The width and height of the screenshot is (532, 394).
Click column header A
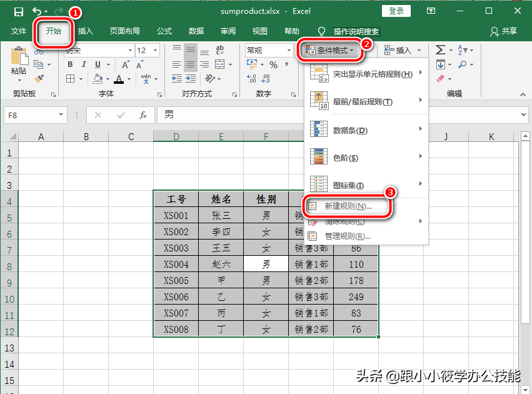tap(41, 137)
